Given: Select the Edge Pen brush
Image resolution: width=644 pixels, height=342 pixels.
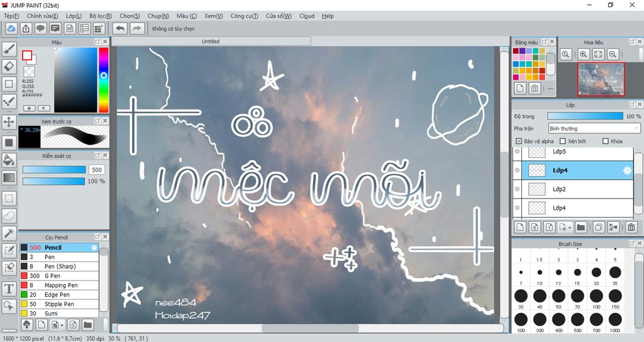Looking at the screenshot, I should 59,295.
